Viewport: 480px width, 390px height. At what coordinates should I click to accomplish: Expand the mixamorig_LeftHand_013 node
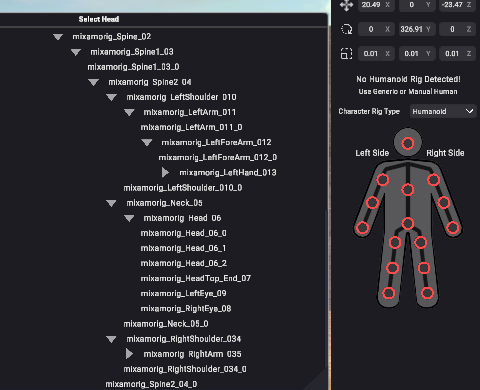pyautogui.click(x=165, y=172)
